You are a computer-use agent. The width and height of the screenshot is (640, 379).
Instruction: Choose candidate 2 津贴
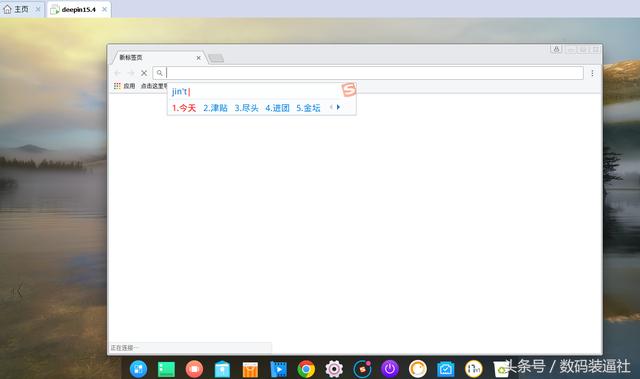pyautogui.click(x=215, y=108)
